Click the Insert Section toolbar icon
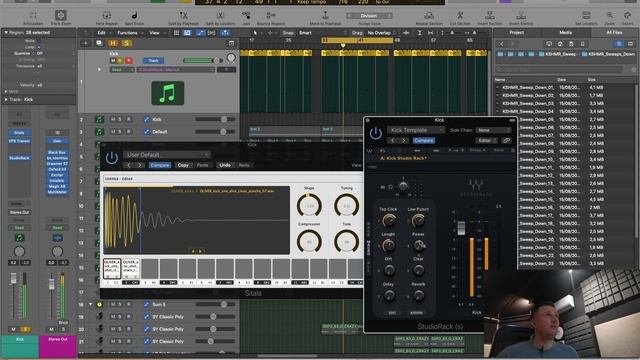This screenshot has width=640, height=360. (x=490, y=16)
